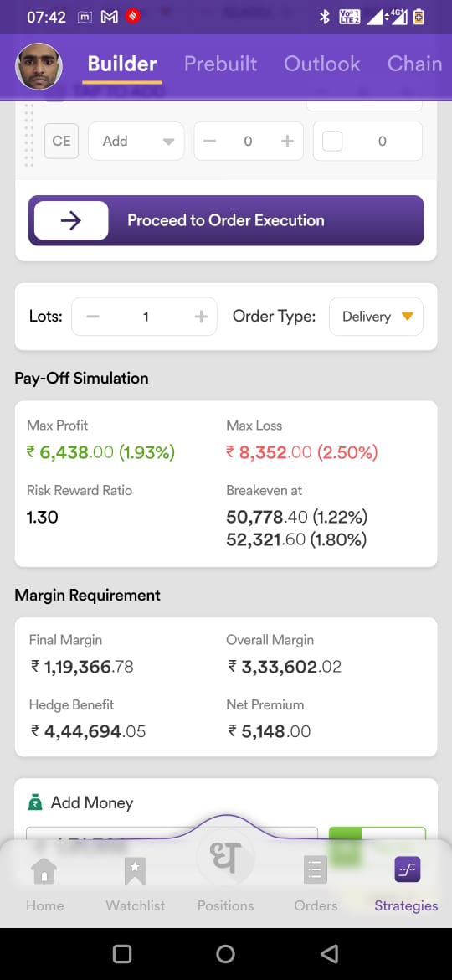Tick the checkbox next to price field

pos(332,142)
